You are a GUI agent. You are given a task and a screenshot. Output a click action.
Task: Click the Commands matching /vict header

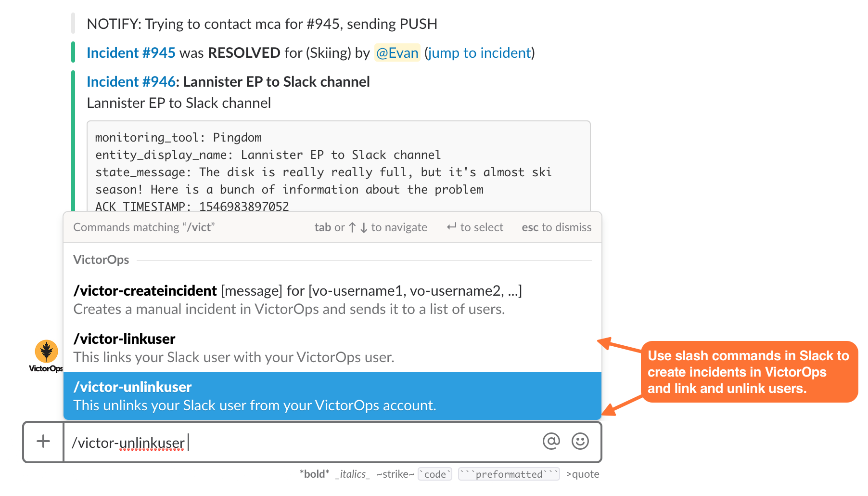(x=144, y=227)
